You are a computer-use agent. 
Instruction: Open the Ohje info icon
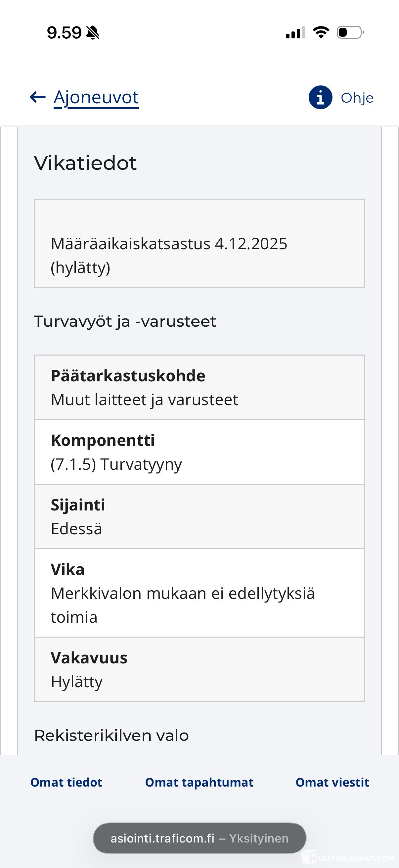[320, 97]
